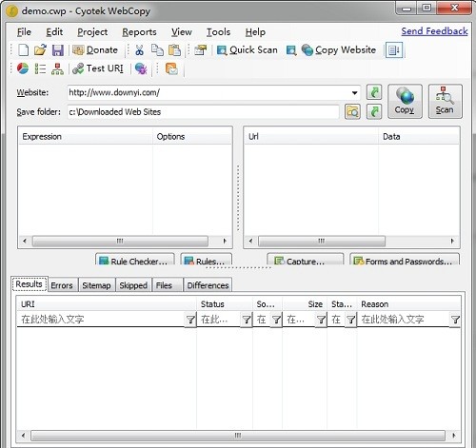This screenshot has height=448, width=476.
Task: Click the Data column header
Action: pos(419,137)
